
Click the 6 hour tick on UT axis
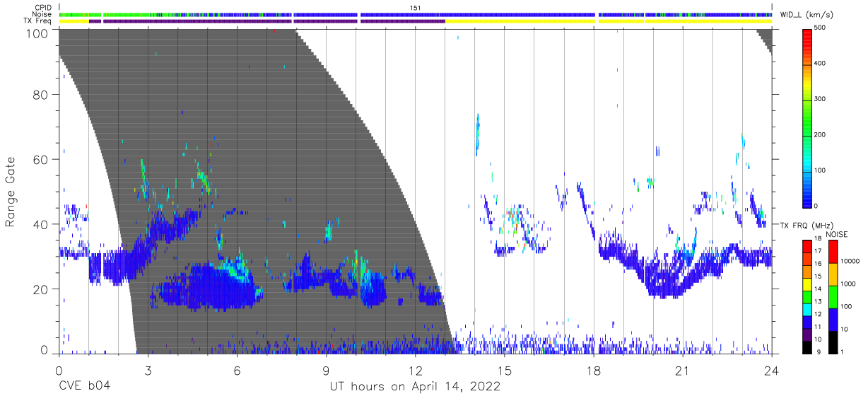click(x=237, y=370)
